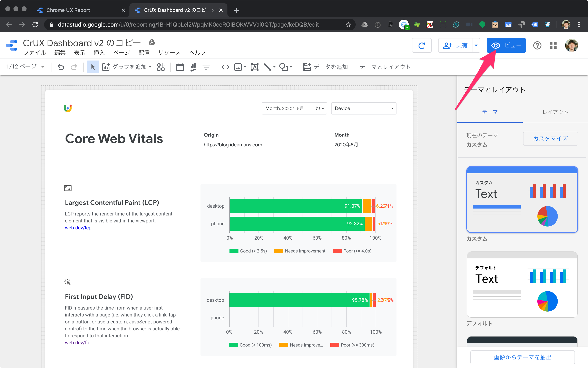Click the FID click cursor icon

[67, 282]
